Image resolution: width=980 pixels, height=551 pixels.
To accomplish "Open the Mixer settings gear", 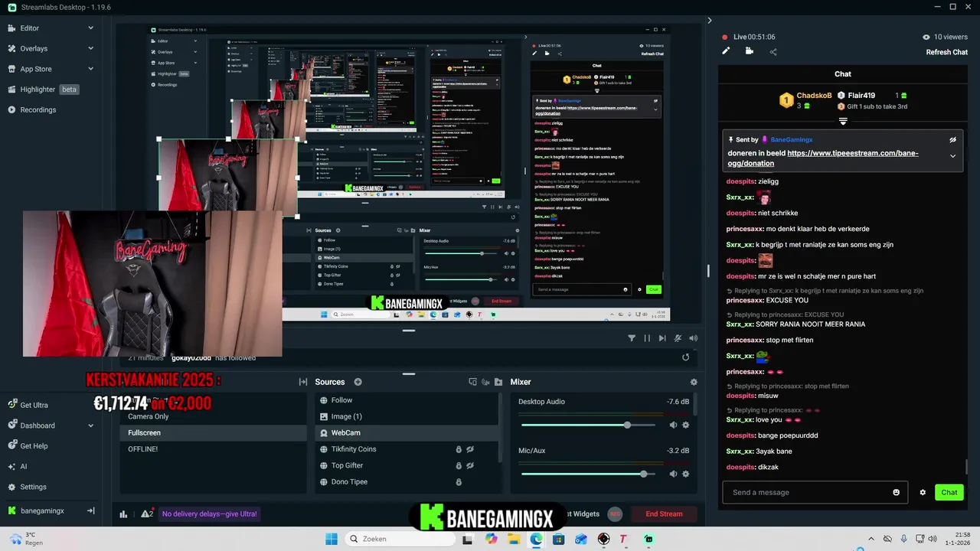I will pyautogui.click(x=694, y=382).
